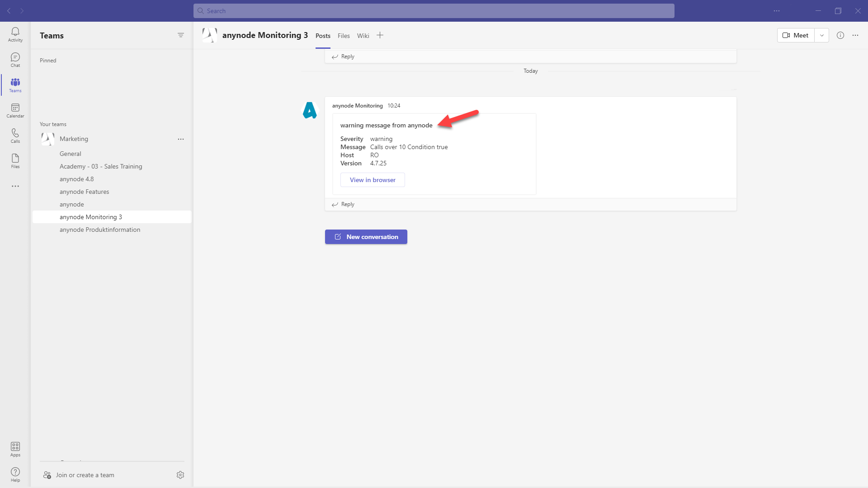868x488 pixels.
Task: Click the Host value RO
Action: [x=374, y=155]
